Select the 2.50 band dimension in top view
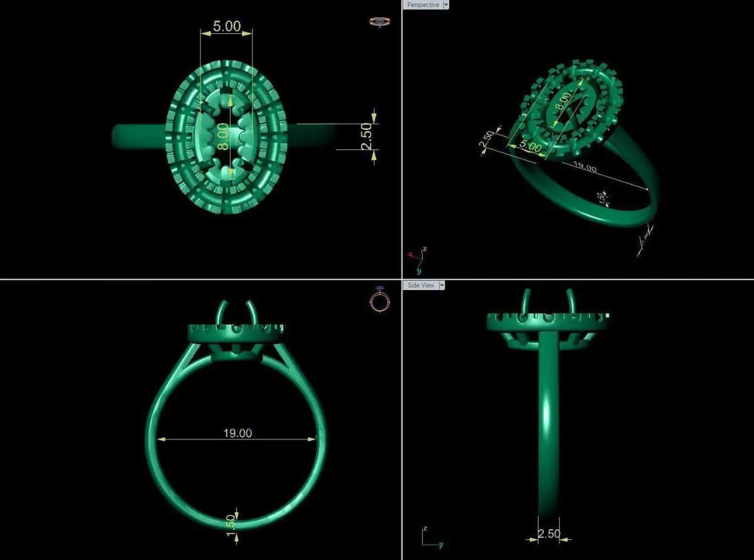The image size is (754, 560). pos(367,136)
